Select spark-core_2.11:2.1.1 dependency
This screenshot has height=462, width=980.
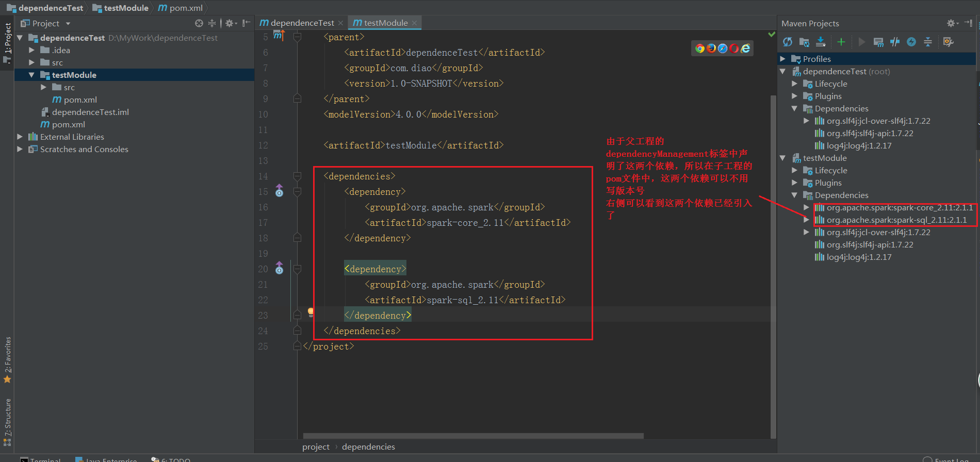894,207
